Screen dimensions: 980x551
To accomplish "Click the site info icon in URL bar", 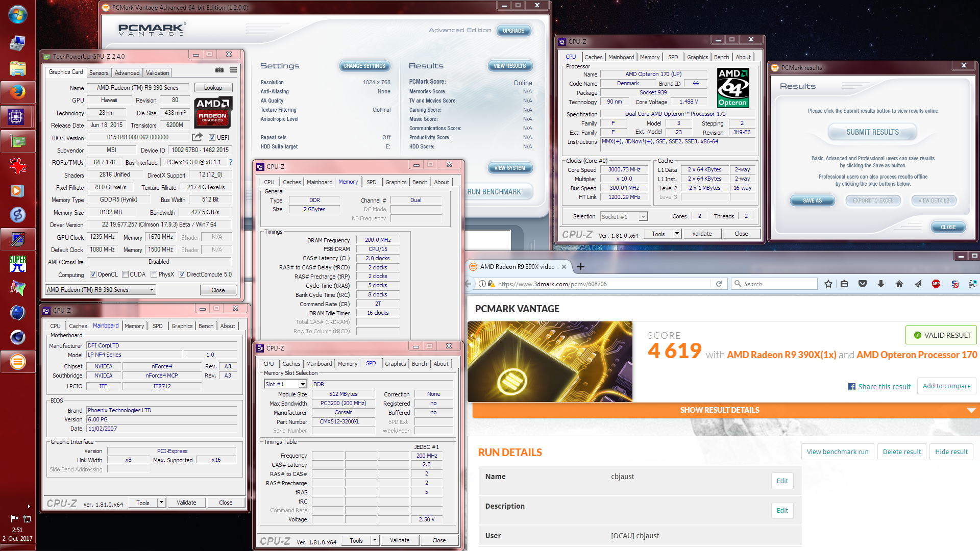I will (x=482, y=284).
